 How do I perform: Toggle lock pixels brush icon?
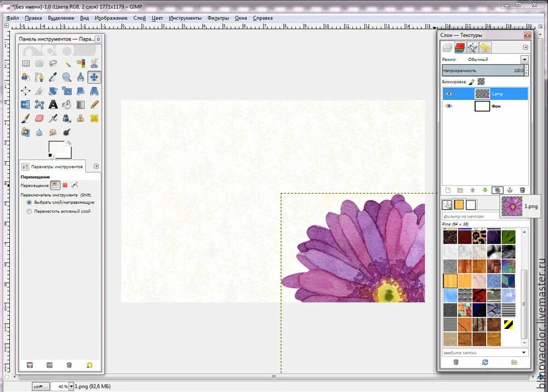[471, 82]
